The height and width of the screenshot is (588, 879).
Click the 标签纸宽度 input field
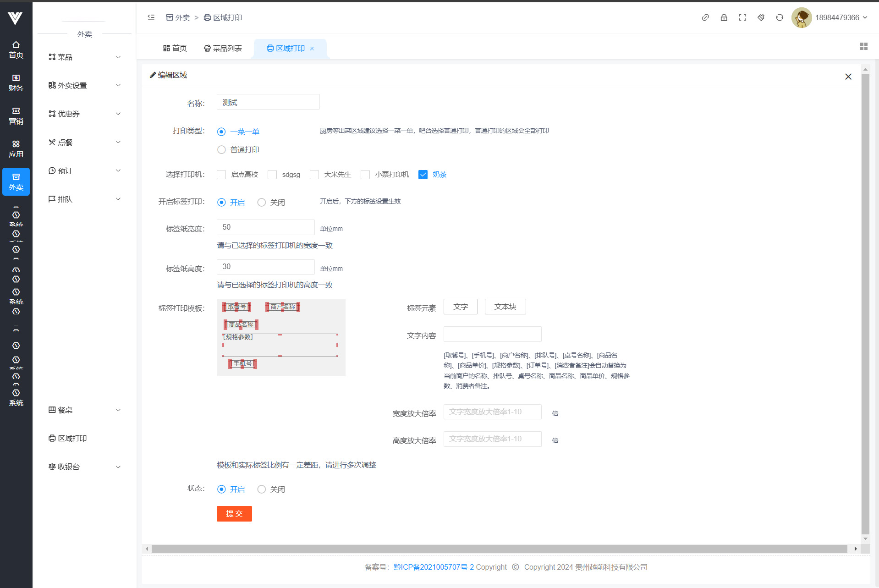265,227
